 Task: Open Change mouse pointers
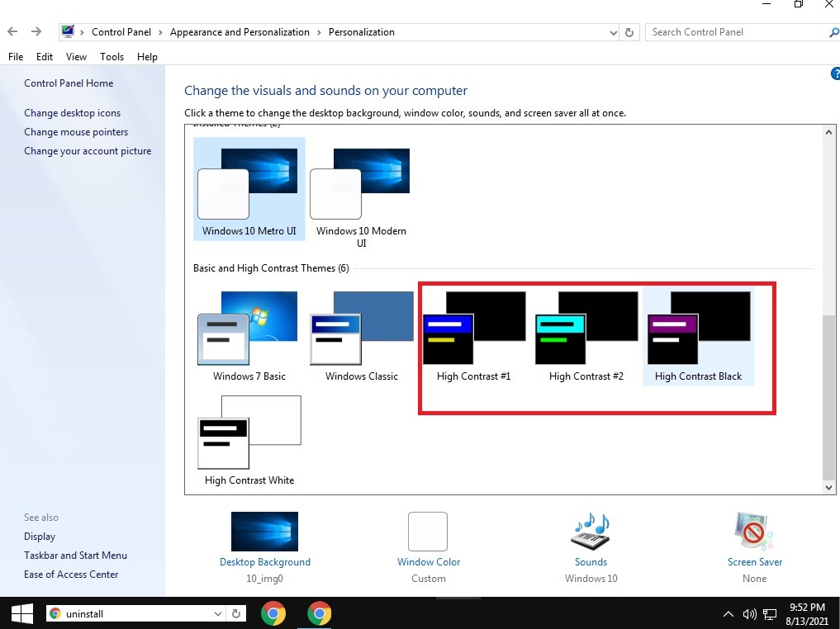coord(76,131)
